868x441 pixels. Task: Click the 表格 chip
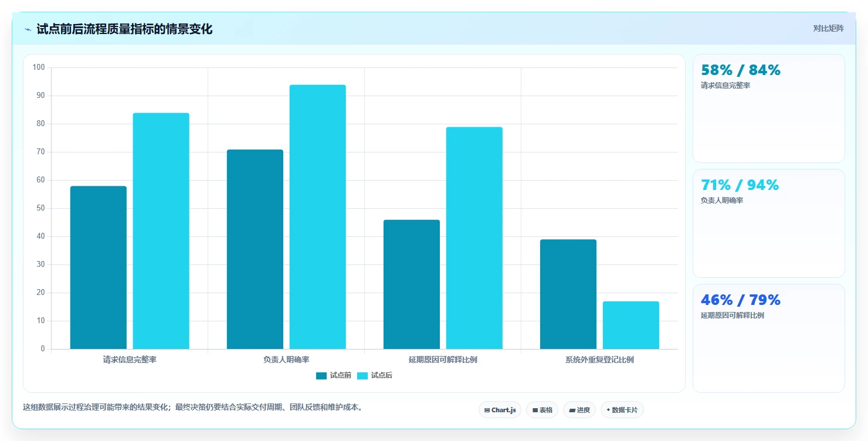click(x=542, y=410)
